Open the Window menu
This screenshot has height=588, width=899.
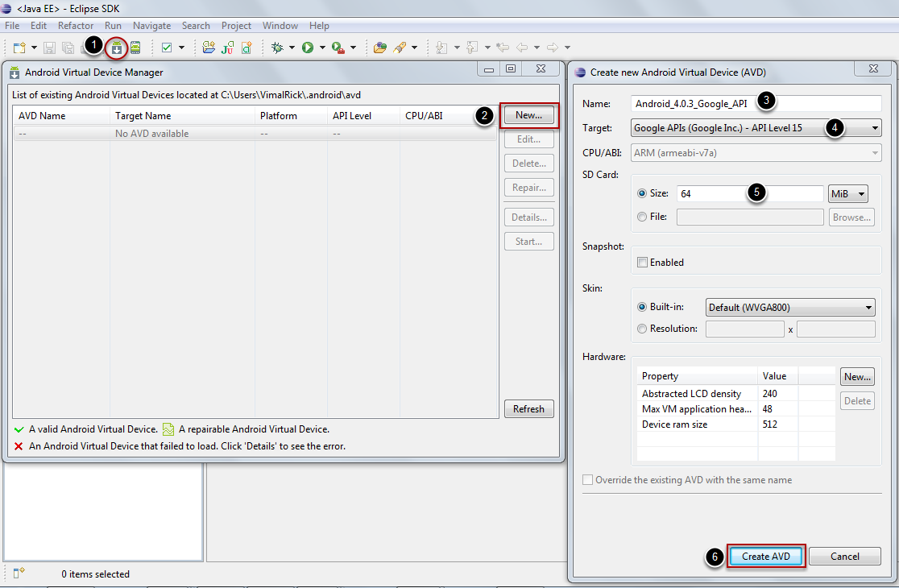pyautogui.click(x=280, y=26)
